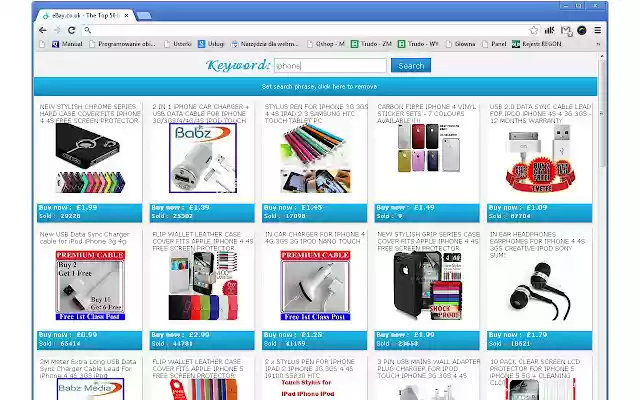Click the Buy now £1.45 price bar
The height and width of the screenshot is (400, 640).
pyautogui.click(x=314, y=213)
